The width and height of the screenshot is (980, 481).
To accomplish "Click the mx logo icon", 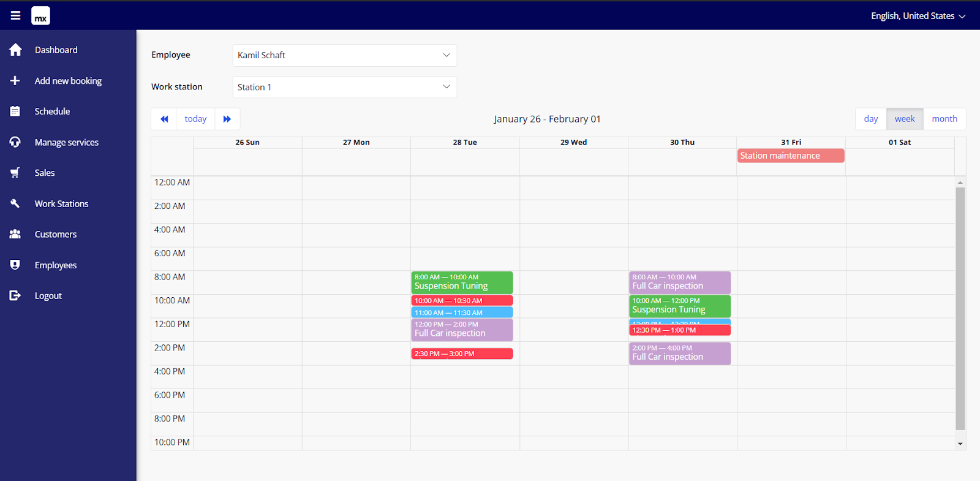I will coord(40,16).
